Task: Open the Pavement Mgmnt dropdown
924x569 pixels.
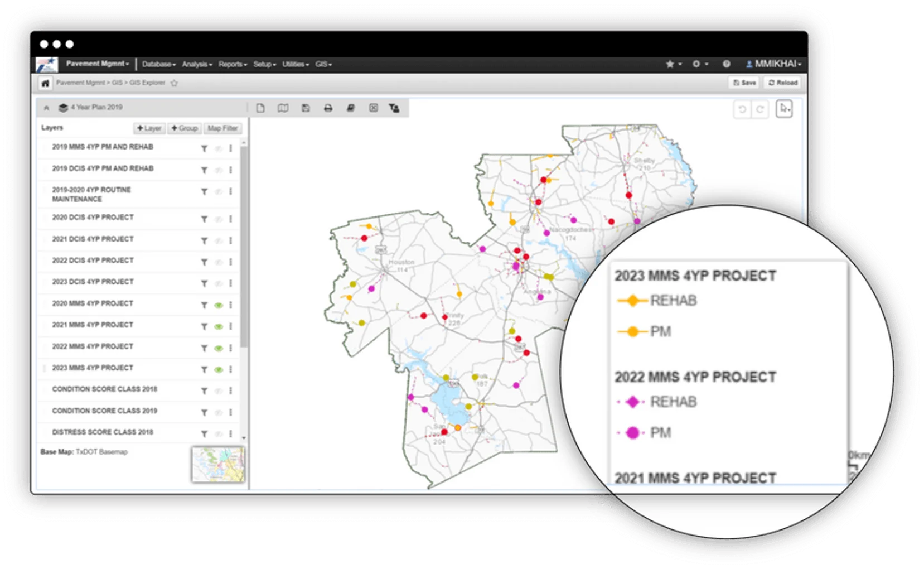Action: tap(98, 64)
